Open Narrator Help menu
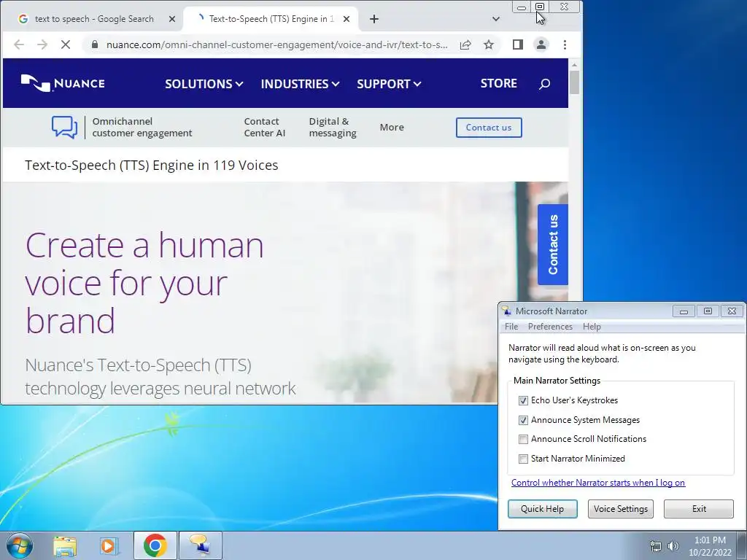This screenshot has width=747, height=560. pyautogui.click(x=592, y=327)
